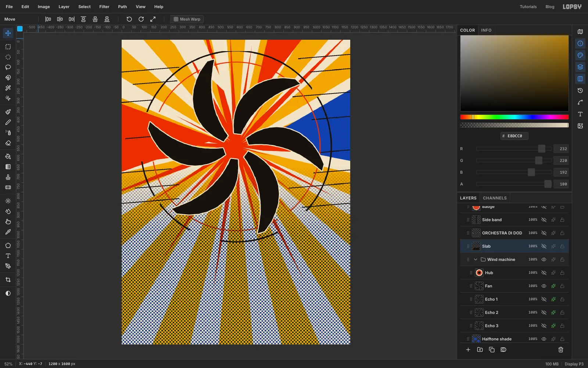588x368 pixels.
Task: Click the hex color input field
Action: click(514, 136)
